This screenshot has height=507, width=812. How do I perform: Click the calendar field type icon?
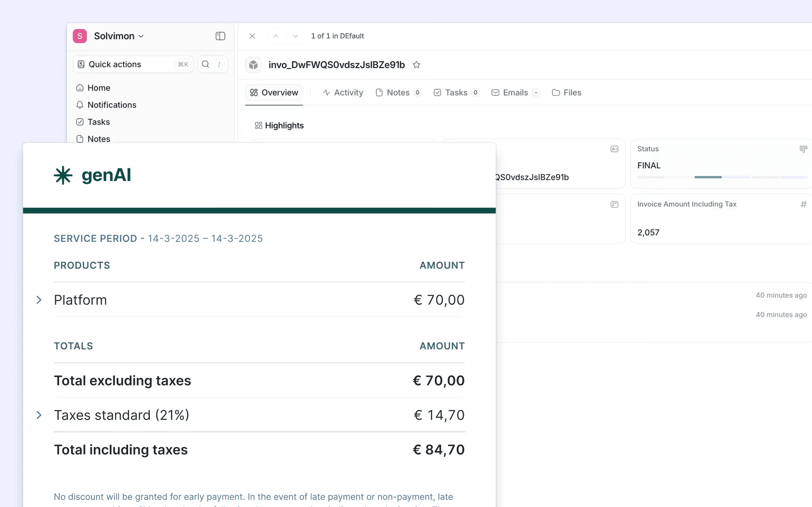pyautogui.click(x=614, y=204)
